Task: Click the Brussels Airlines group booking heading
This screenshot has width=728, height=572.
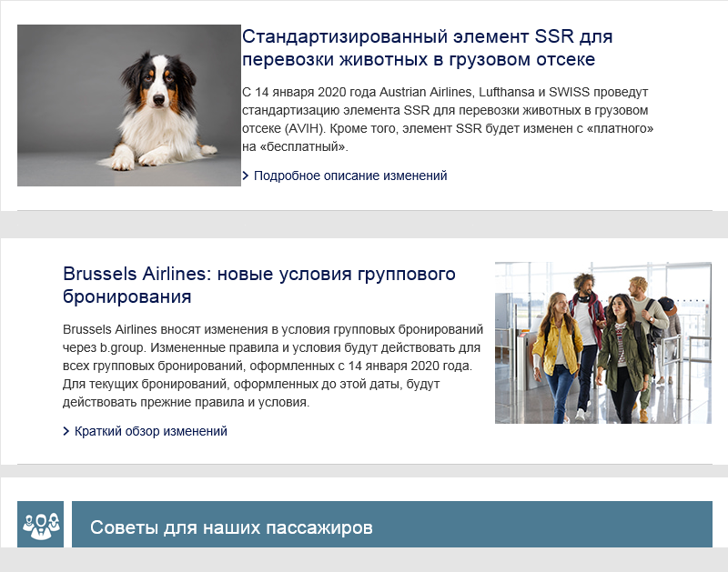Action: pos(259,285)
